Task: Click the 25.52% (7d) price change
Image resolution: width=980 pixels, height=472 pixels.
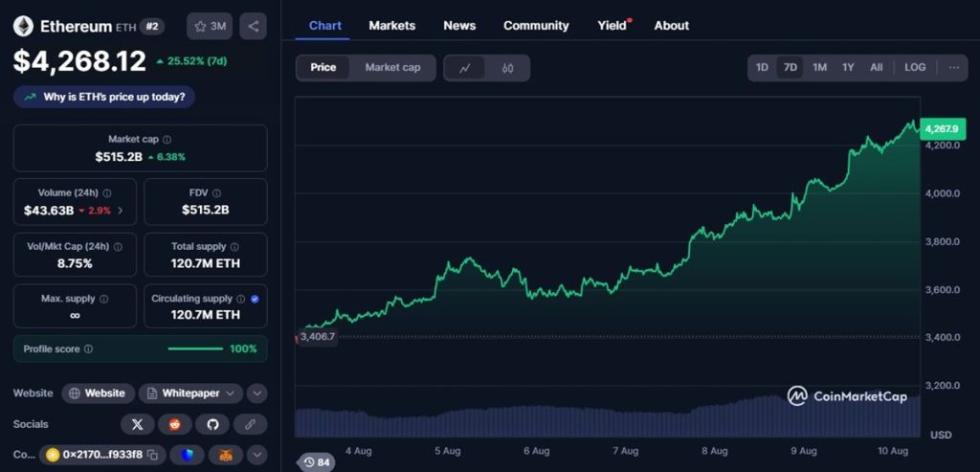Action: [191, 60]
